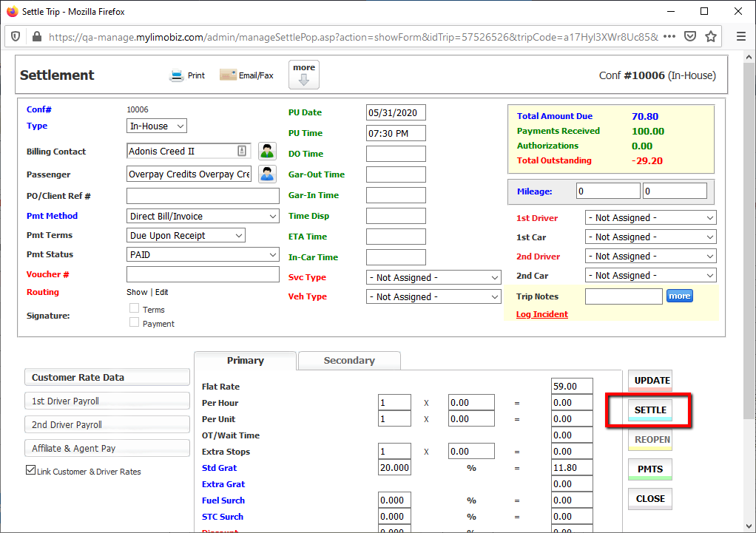The image size is (756, 533).
Task: Open the 1st Driver dropdown
Action: pos(650,218)
